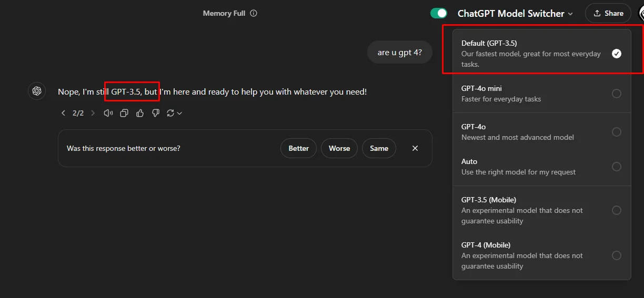Go to next response with right chevron

pos(93,113)
